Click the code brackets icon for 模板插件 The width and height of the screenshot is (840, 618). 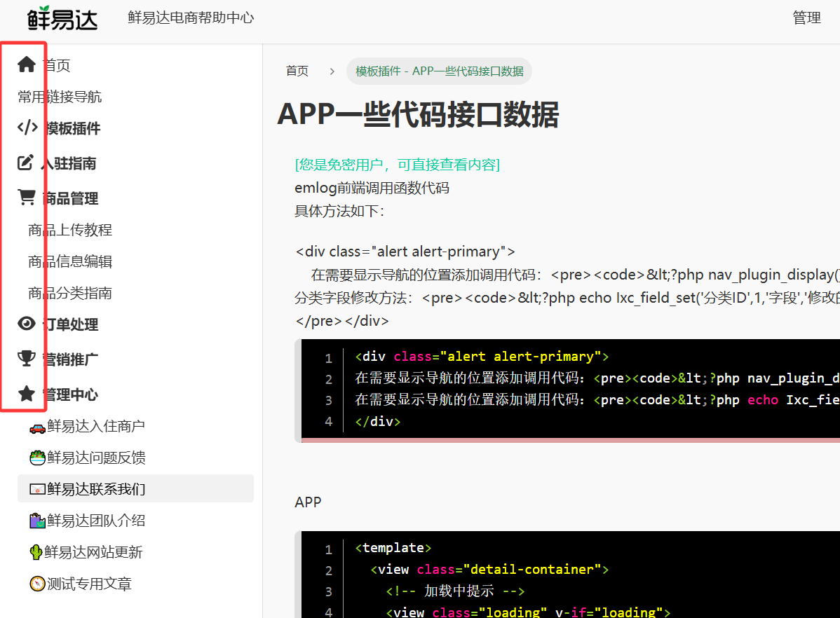[x=27, y=128]
